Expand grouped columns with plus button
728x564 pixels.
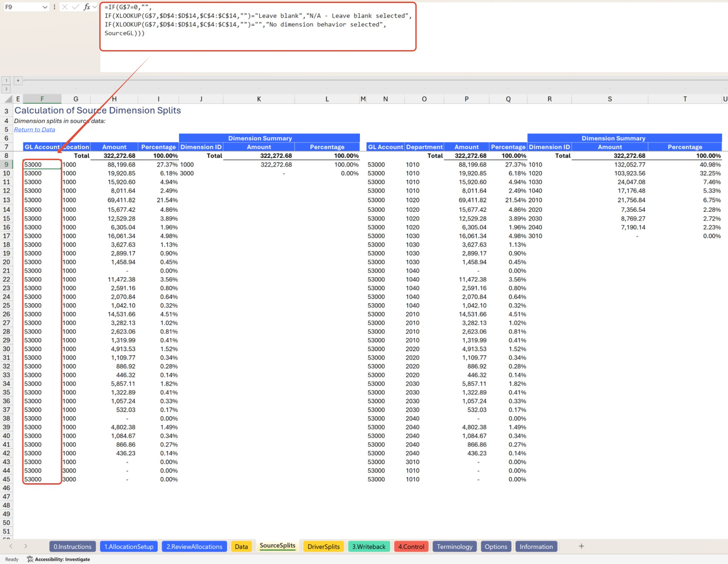[x=18, y=80]
